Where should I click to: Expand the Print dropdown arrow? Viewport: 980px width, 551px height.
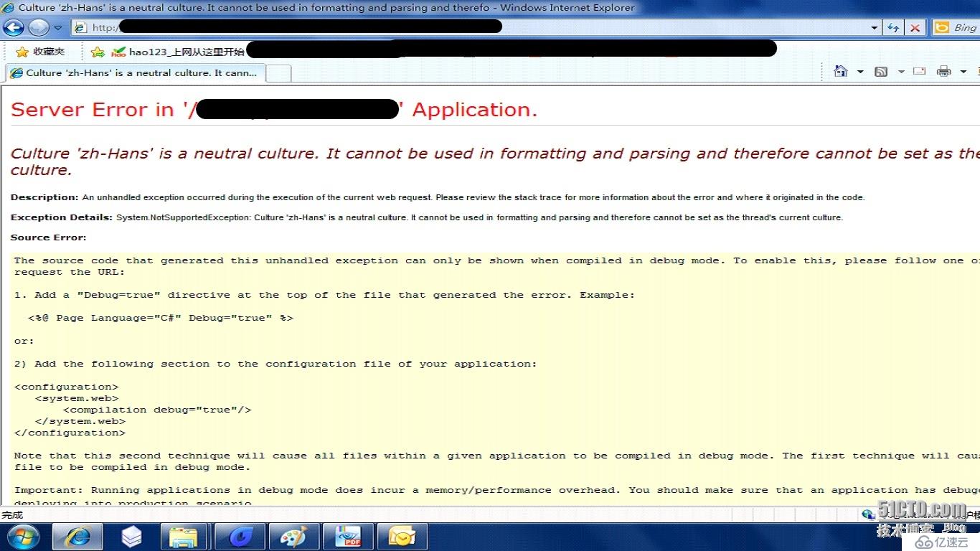963,72
